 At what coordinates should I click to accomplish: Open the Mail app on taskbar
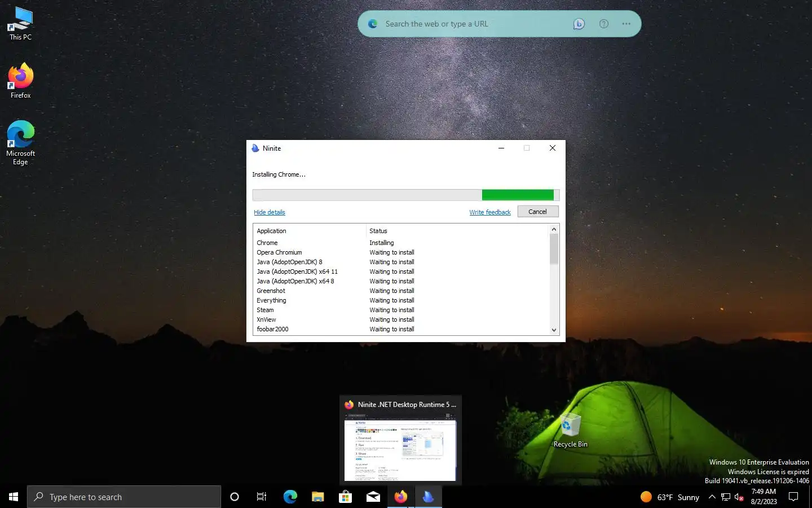[373, 497]
